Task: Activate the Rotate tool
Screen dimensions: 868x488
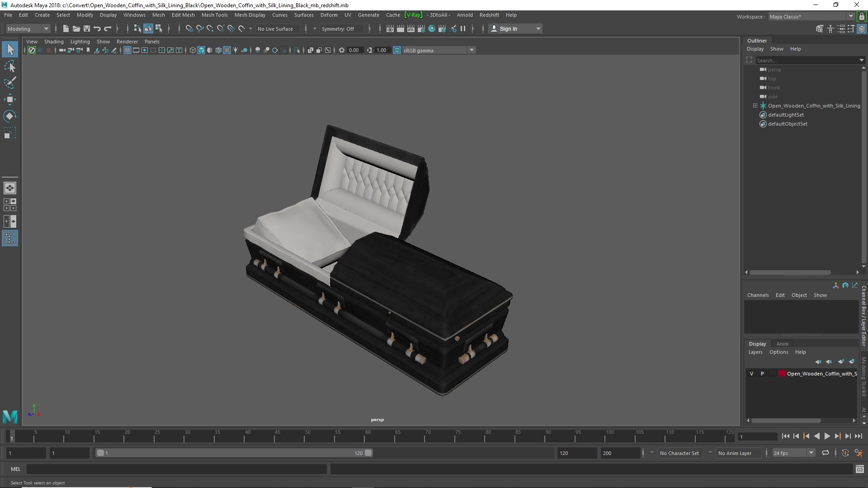Action: (10, 116)
